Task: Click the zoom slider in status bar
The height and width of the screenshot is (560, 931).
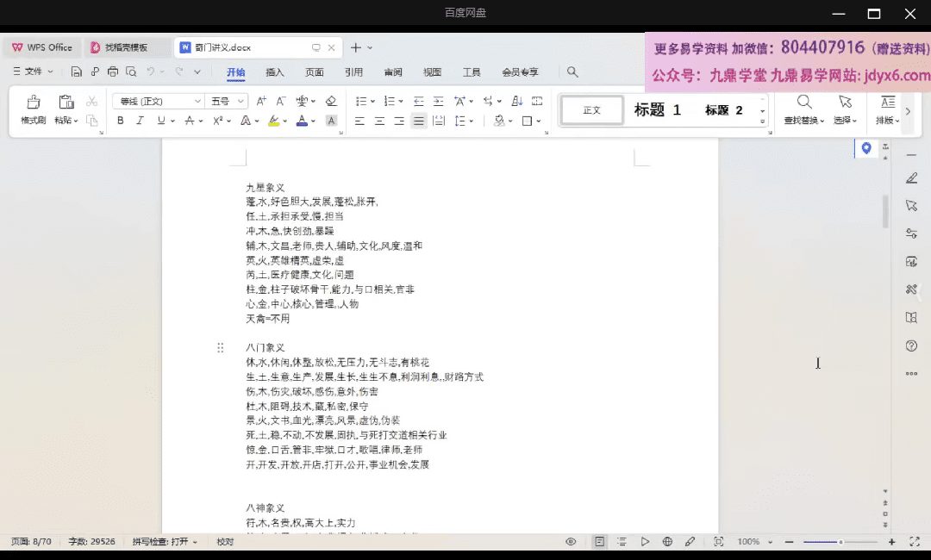Action: pos(840,542)
